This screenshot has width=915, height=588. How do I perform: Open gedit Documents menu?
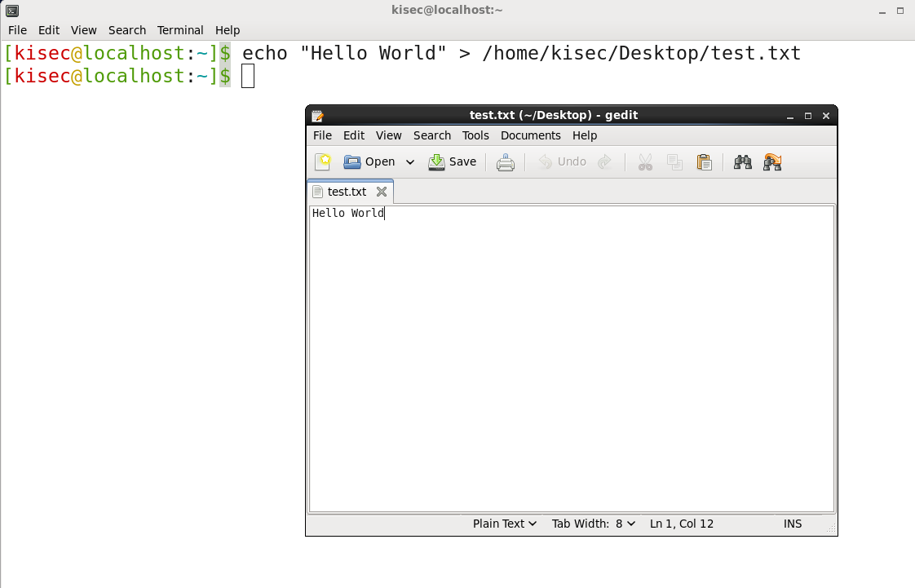530,135
